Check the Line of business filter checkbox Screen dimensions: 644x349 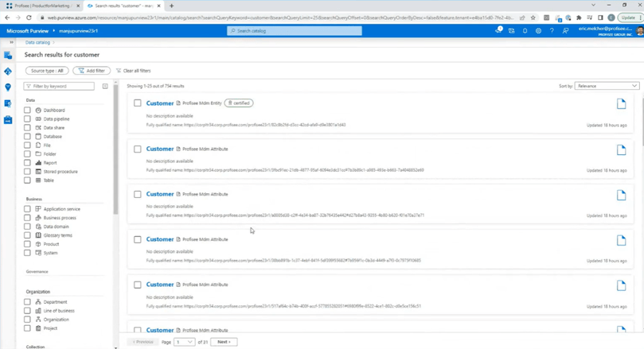pyautogui.click(x=27, y=311)
